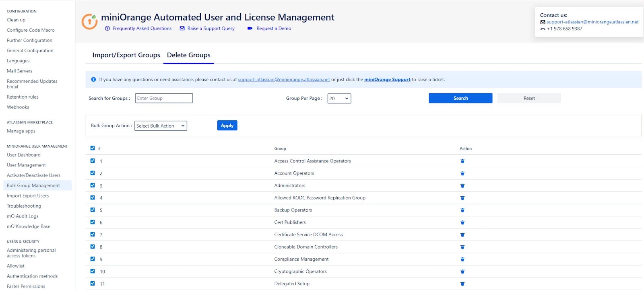Open the Group Per Page dropdown
Image resolution: width=644 pixels, height=290 pixels.
(339, 99)
